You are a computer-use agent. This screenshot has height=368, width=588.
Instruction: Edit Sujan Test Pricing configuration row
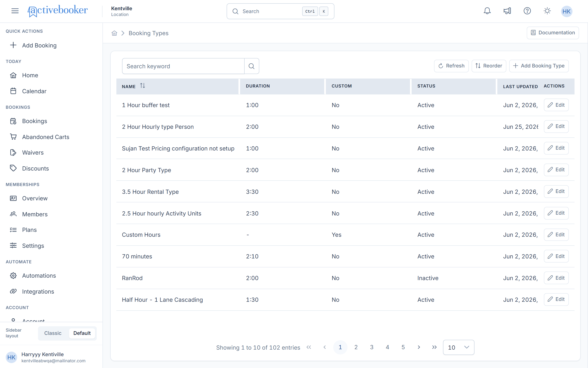tap(556, 148)
